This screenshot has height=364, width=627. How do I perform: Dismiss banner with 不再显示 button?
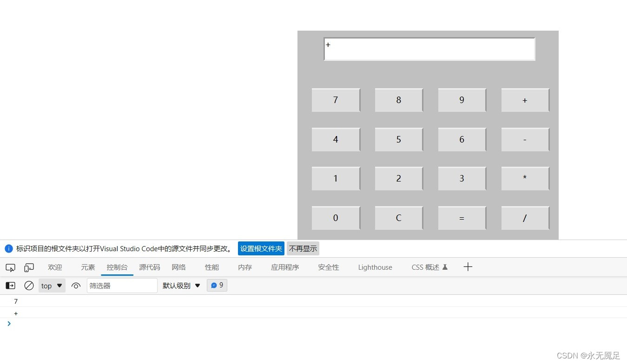point(303,248)
